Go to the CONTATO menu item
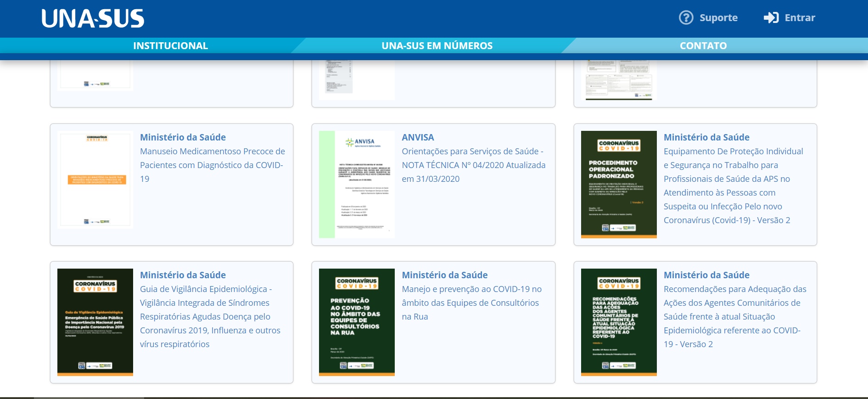Viewport: 868px width, 399px height. click(x=703, y=45)
